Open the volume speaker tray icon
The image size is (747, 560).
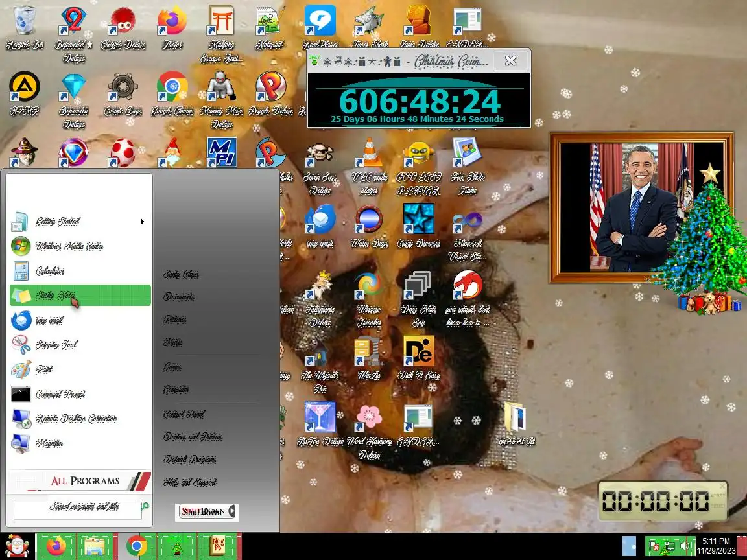point(685,546)
